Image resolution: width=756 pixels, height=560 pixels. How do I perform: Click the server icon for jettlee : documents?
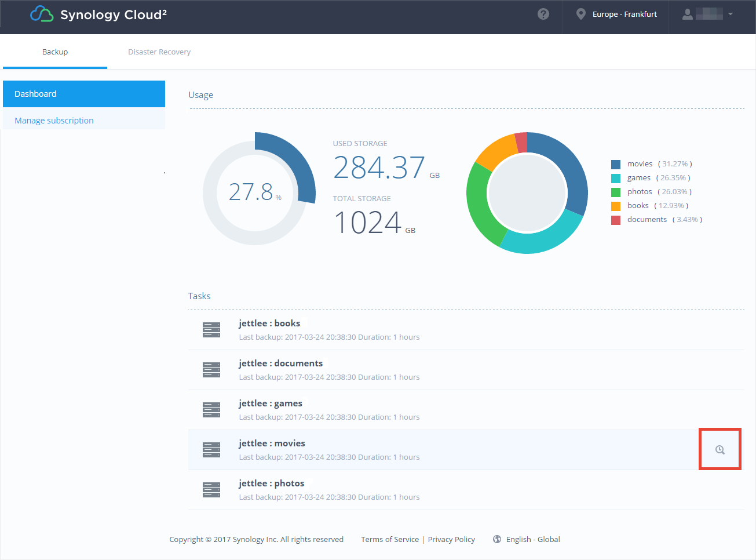pyautogui.click(x=211, y=370)
